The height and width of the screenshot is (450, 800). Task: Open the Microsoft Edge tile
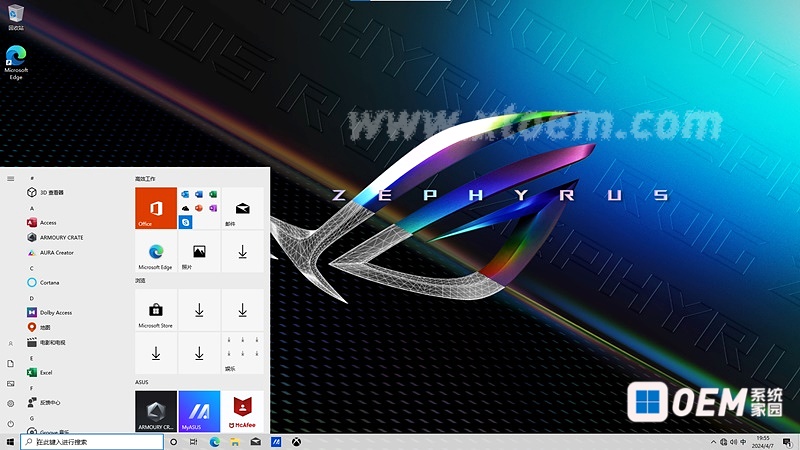[x=156, y=251]
